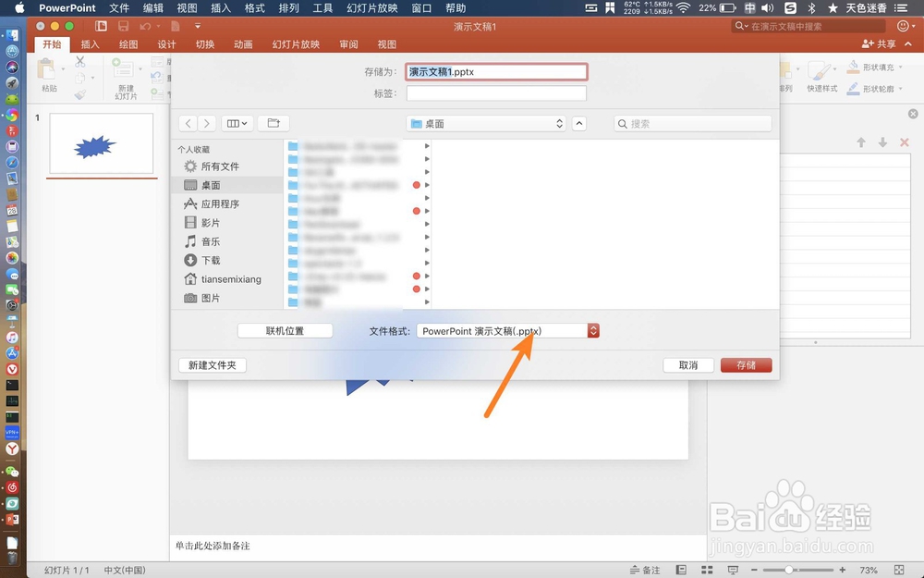Close the right side pane
Screen dimensions: 924x578
pos(913,114)
